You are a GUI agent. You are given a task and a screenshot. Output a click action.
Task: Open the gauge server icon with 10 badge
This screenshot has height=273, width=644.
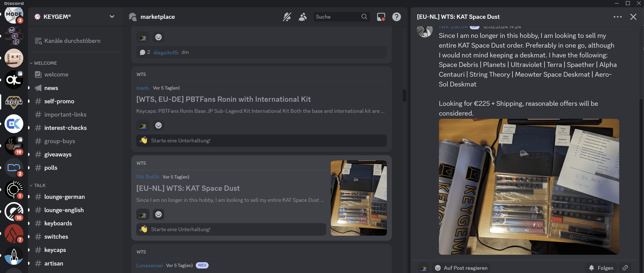pyautogui.click(x=14, y=212)
